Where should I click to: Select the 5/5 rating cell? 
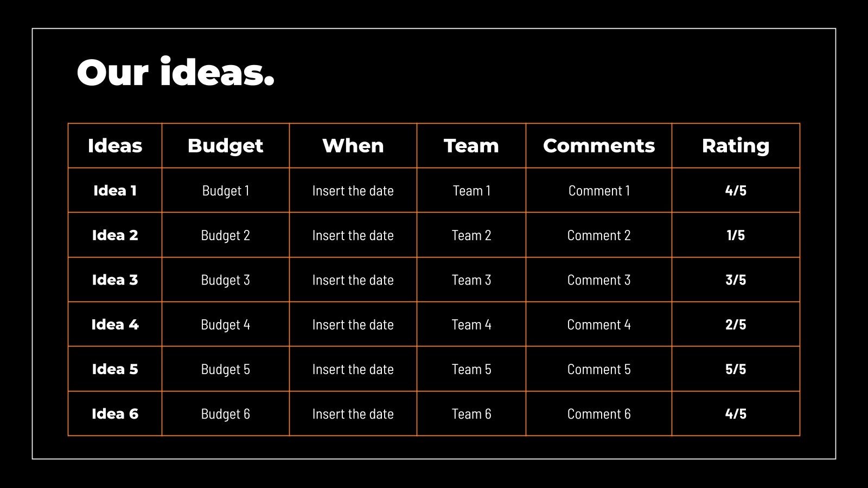click(x=735, y=369)
